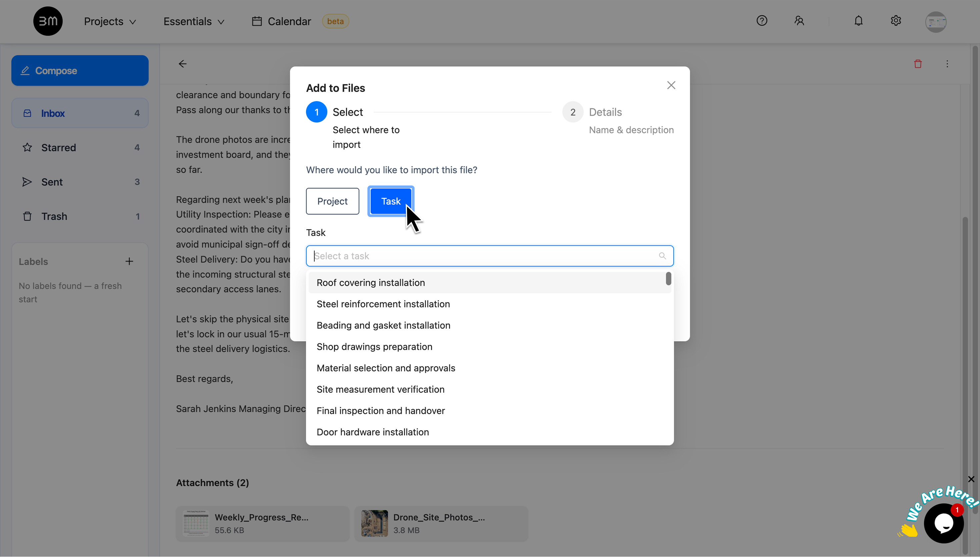Click the search icon in task field

tap(662, 256)
